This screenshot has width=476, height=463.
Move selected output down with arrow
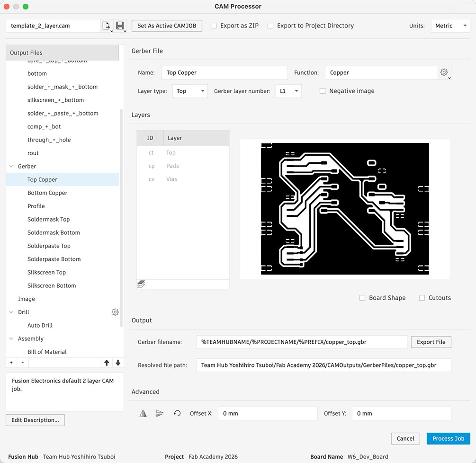(118, 363)
